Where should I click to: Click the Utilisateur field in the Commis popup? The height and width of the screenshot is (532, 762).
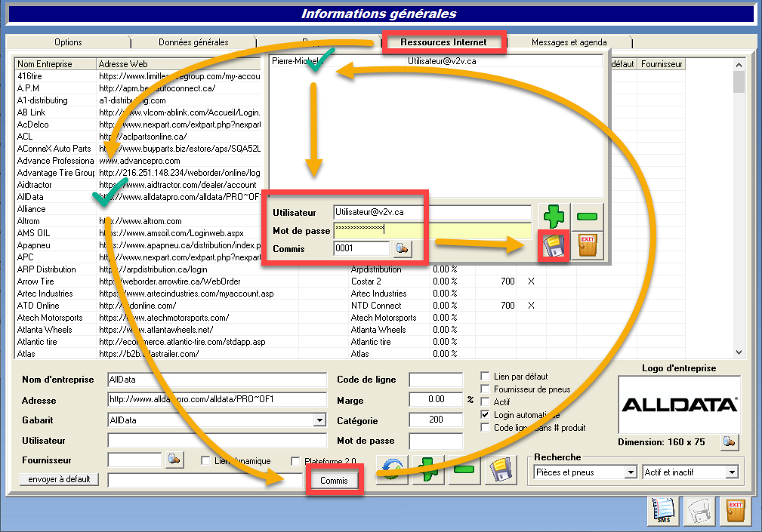click(x=433, y=212)
